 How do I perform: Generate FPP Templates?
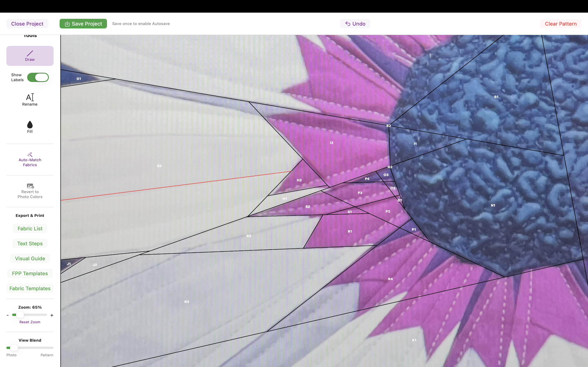coord(30,273)
